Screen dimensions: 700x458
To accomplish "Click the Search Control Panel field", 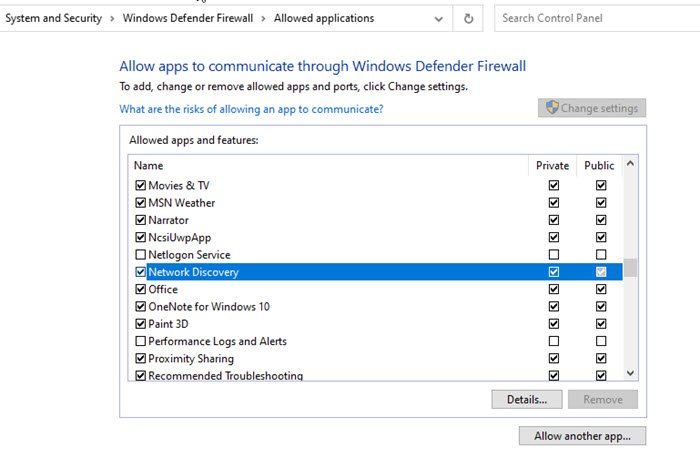I will coord(597,18).
